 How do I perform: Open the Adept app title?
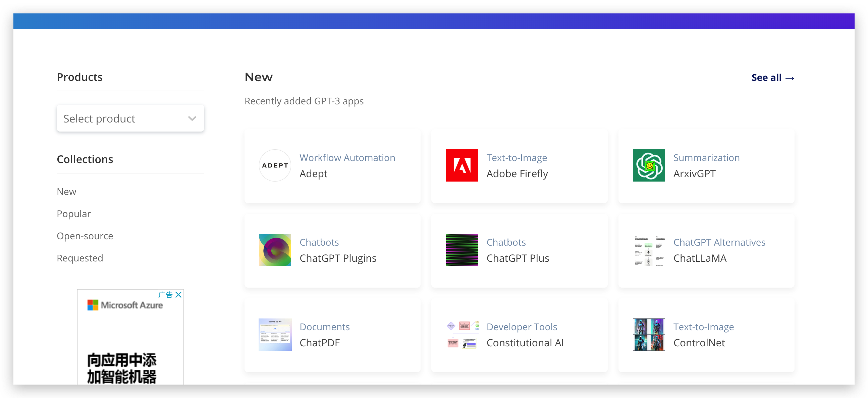(313, 173)
